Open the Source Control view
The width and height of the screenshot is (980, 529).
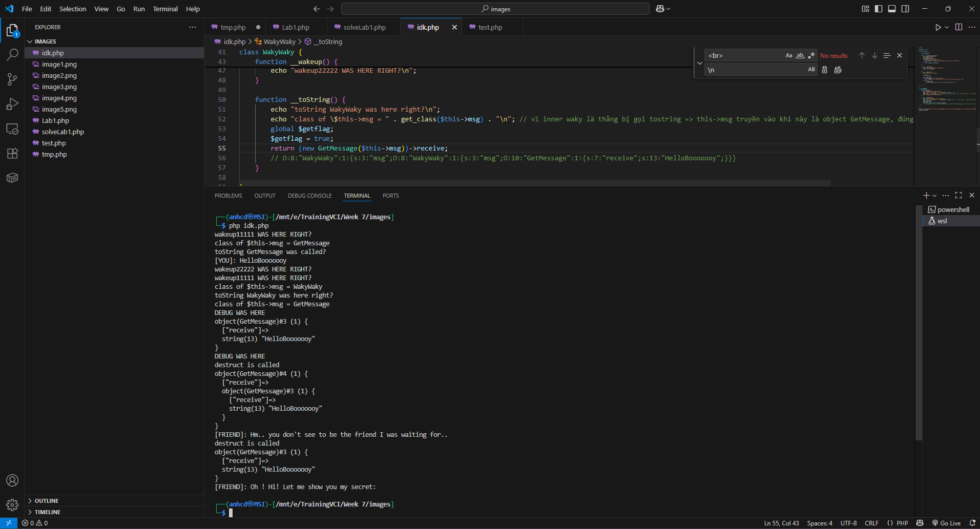(12, 79)
